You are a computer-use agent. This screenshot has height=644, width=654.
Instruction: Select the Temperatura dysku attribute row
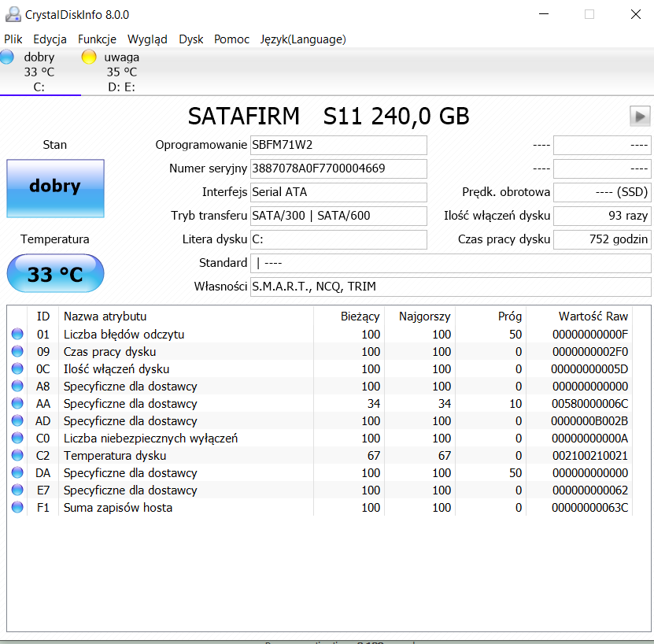click(320, 455)
